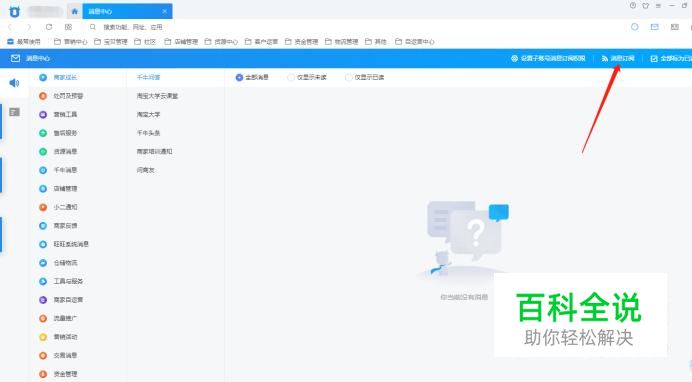
Task: Open the 商家自运营 message category
Action: pos(68,300)
